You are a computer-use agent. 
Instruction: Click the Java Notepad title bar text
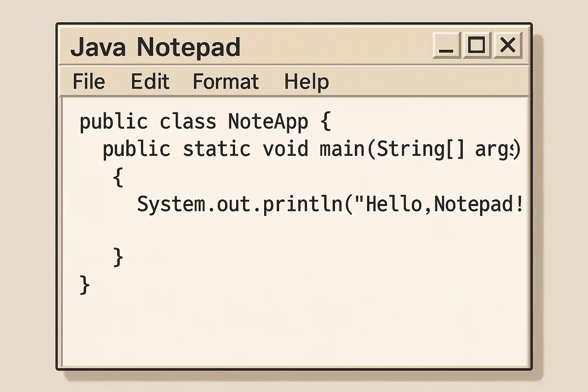[x=155, y=47]
